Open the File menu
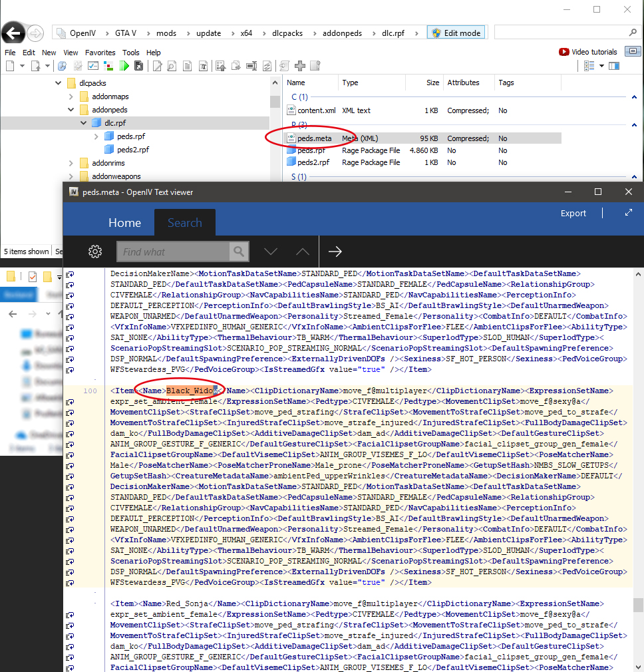Image resolution: width=644 pixels, height=672 pixels. point(10,53)
